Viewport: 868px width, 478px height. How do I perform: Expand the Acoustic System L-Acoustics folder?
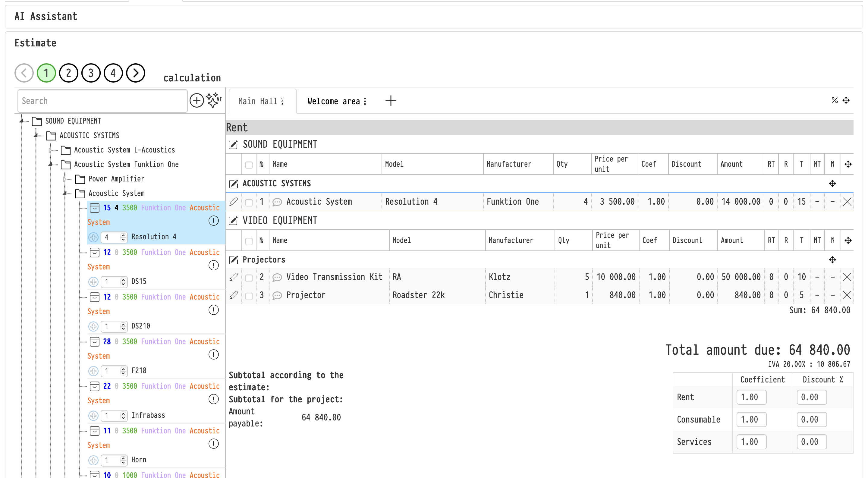pyautogui.click(x=51, y=150)
